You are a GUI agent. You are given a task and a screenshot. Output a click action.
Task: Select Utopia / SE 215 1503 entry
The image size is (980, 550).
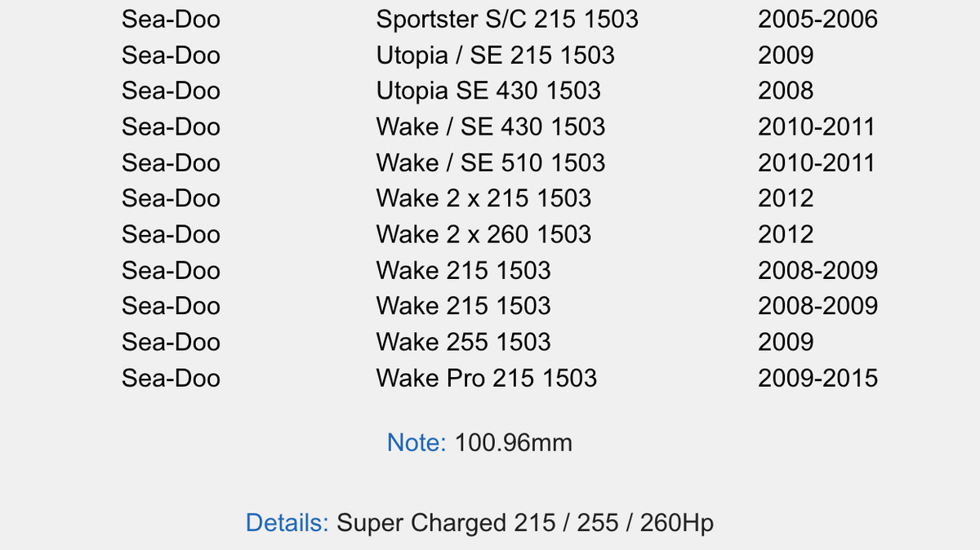(495, 55)
